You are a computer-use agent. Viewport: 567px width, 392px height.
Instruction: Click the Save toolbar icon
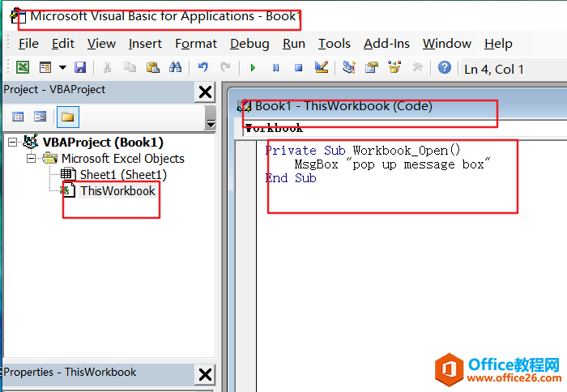pyautogui.click(x=80, y=67)
